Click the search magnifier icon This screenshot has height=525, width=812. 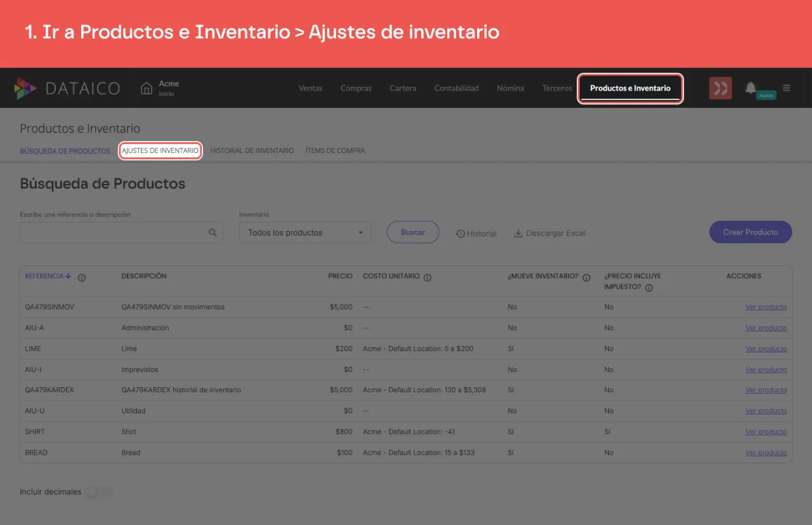(213, 233)
